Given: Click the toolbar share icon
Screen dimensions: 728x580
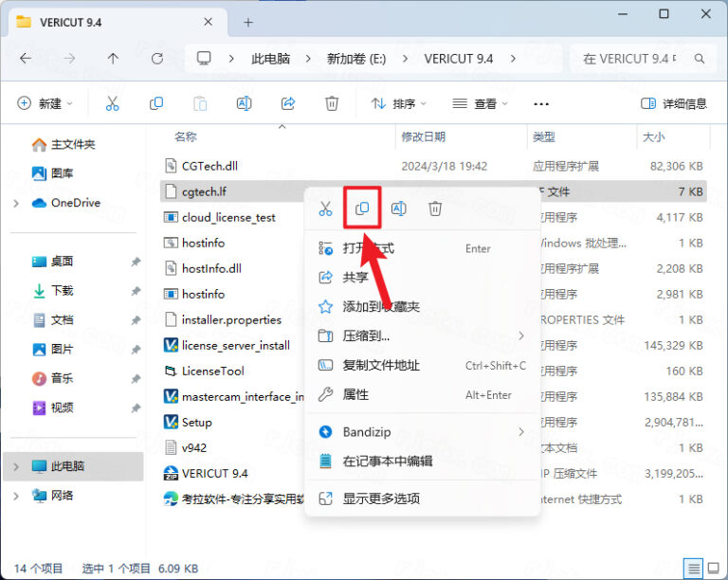Looking at the screenshot, I should [288, 103].
